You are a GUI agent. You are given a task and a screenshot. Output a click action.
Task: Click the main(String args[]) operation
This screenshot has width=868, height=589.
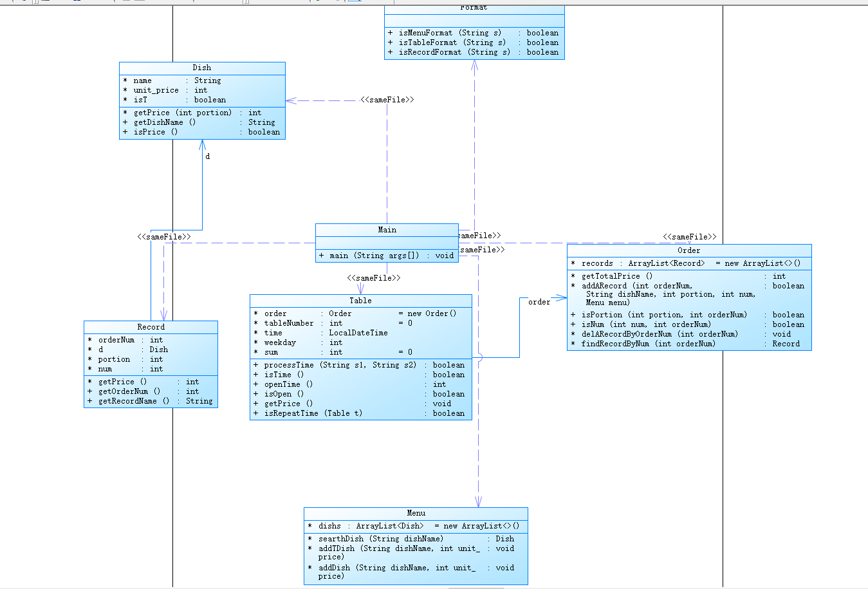387,256
